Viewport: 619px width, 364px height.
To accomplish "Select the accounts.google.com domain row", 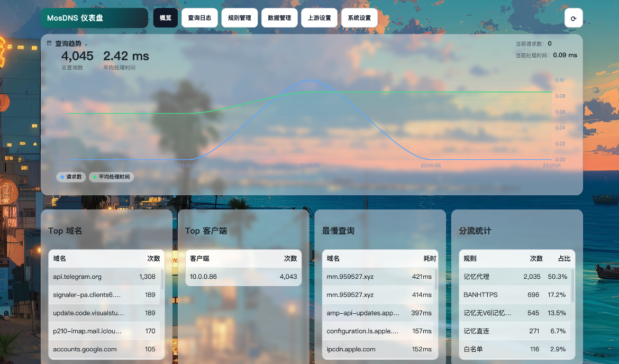I will [104, 349].
